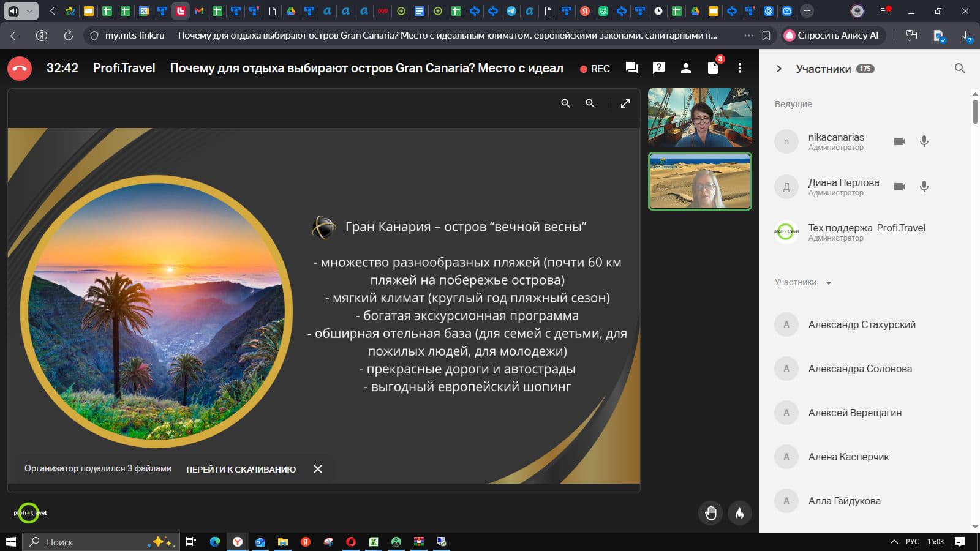
Task: Send a fire reaction
Action: pos(739,513)
